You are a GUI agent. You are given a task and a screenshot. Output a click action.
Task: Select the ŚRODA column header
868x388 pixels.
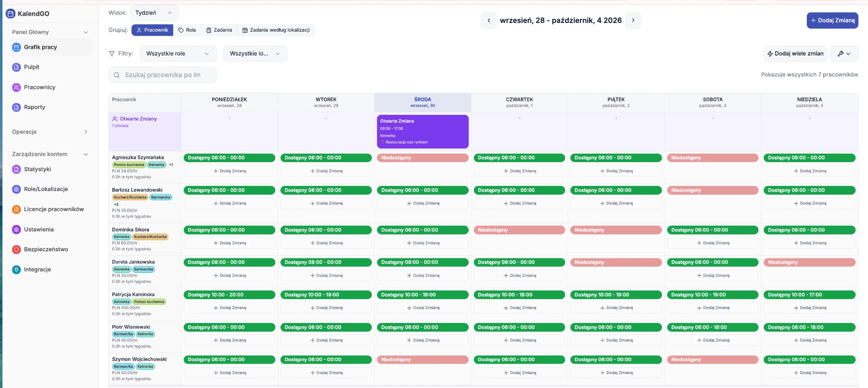click(423, 102)
